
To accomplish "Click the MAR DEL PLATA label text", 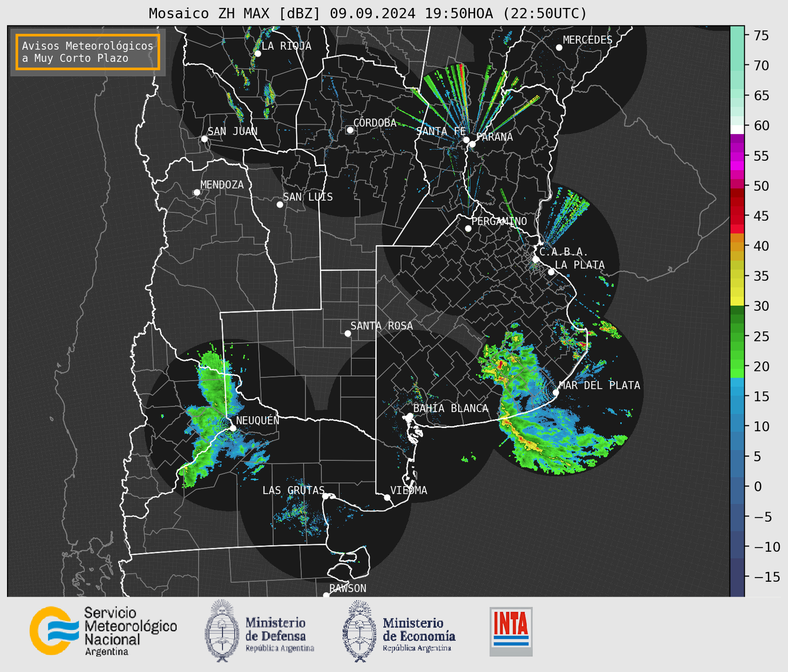I will click(599, 386).
